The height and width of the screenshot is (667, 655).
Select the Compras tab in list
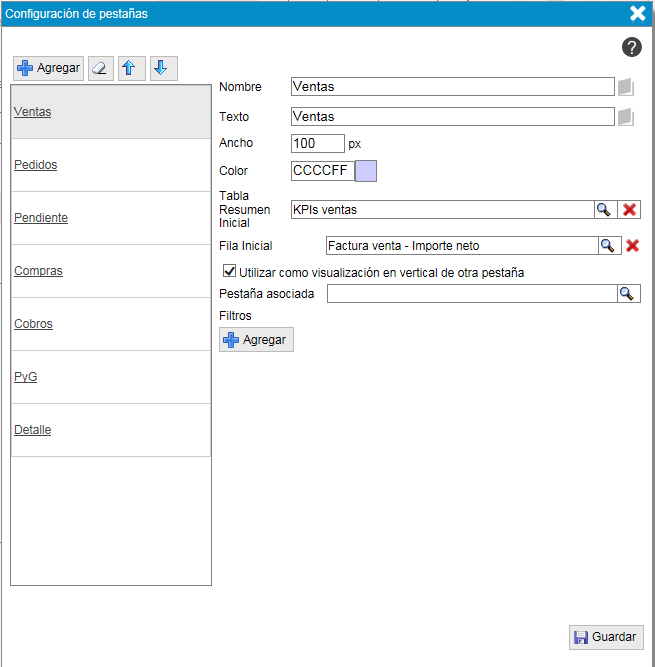coord(39,271)
